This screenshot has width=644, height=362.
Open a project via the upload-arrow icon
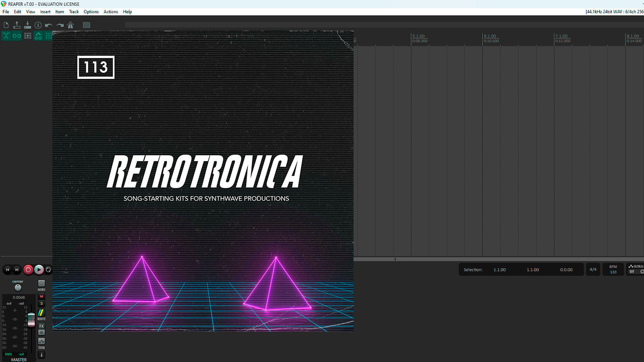point(17,25)
